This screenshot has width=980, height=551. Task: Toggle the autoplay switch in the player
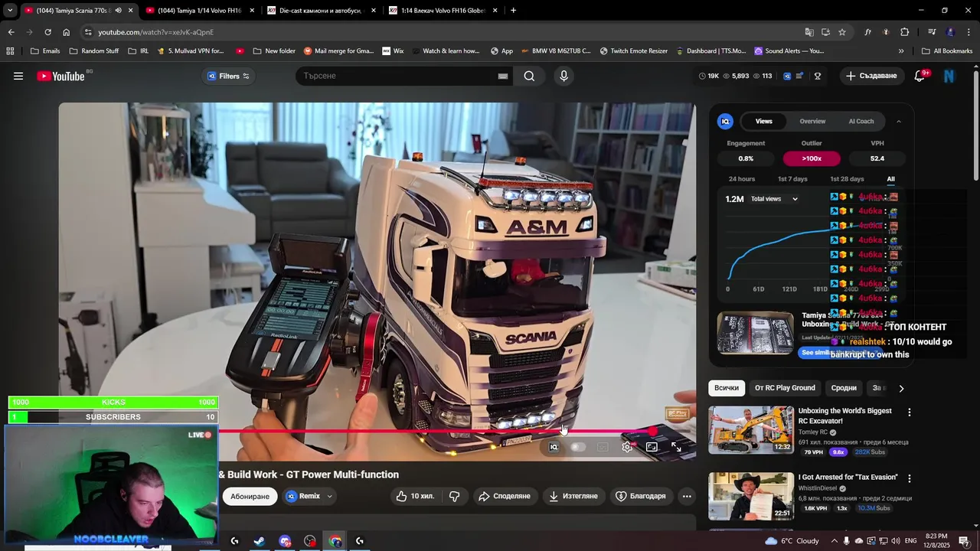(578, 447)
